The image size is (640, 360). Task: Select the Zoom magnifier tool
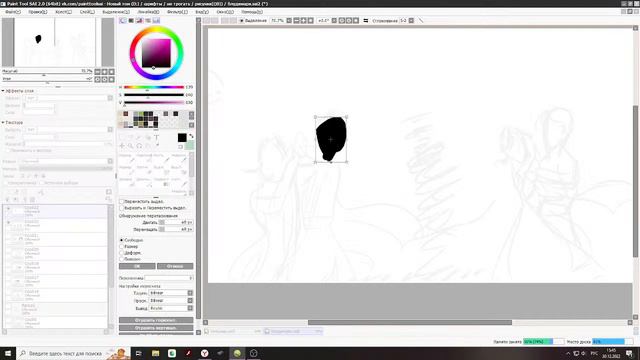(x=131, y=146)
